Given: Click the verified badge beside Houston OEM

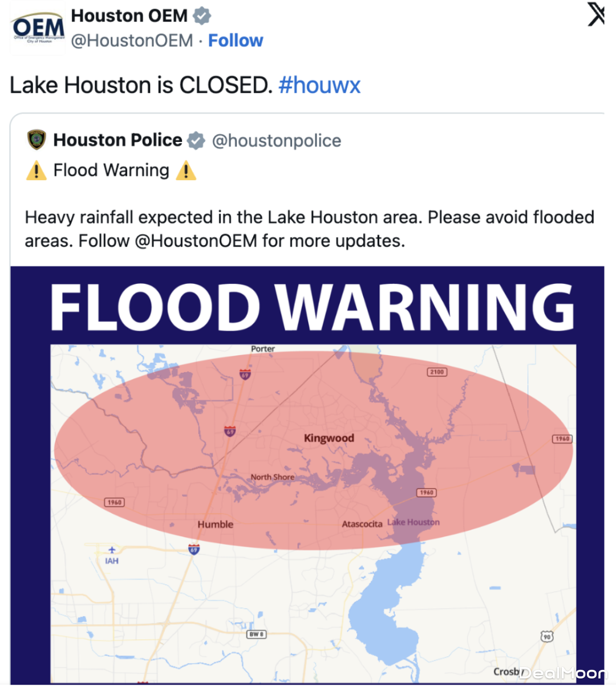Looking at the screenshot, I should (202, 16).
